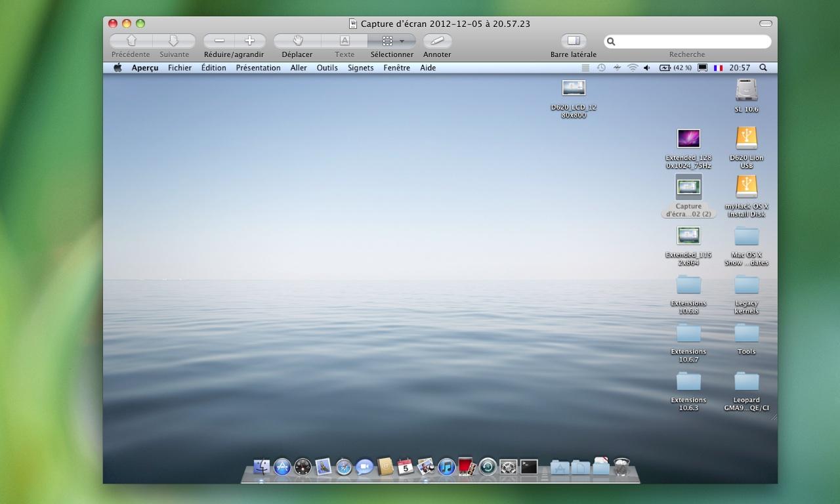
Task: Click the document icon in the title bar
Action: pyautogui.click(x=353, y=24)
